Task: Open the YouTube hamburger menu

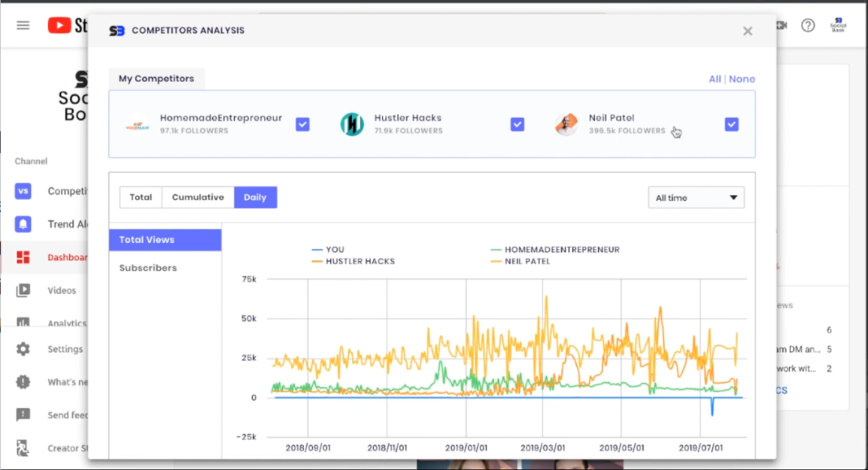Action: pyautogui.click(x=23, y=25)
